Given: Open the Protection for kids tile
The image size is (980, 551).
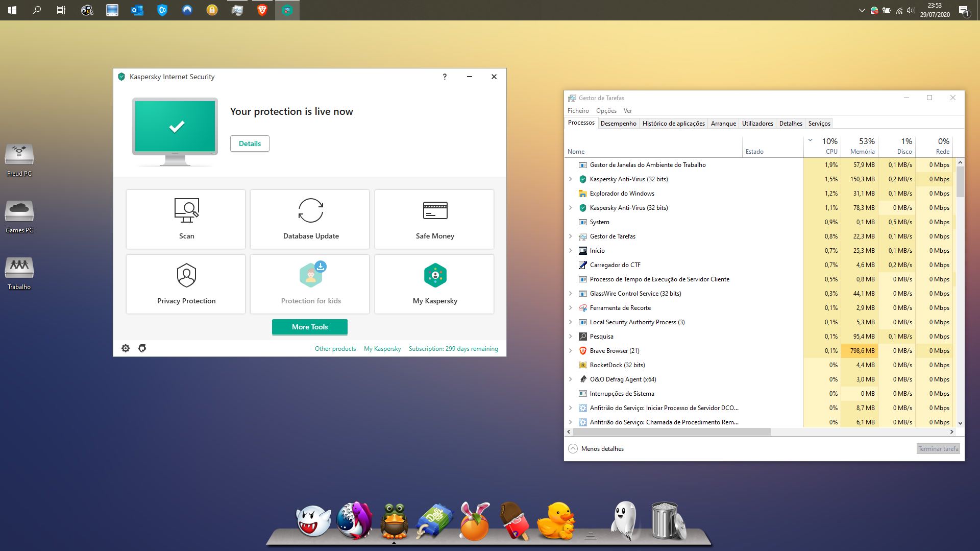Looking at the screenshot, I should [310, 284].
